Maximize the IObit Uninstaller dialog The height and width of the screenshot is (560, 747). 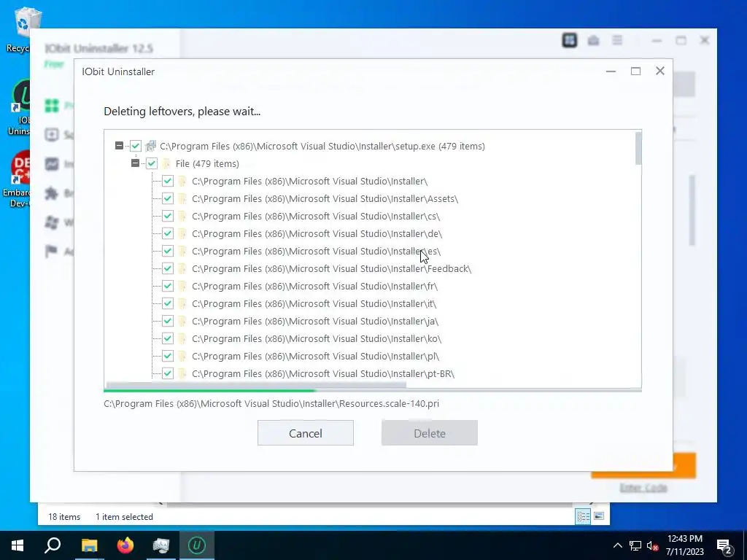(x=635, y=71)
